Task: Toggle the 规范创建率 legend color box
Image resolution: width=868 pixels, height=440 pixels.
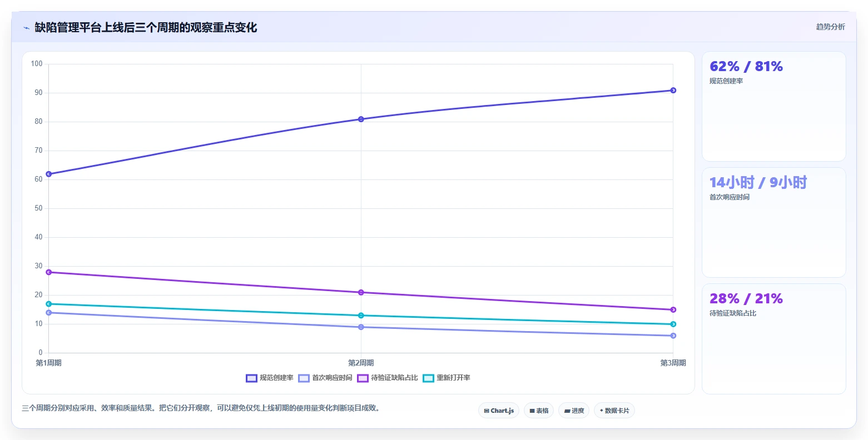Action: click(251, 378)
